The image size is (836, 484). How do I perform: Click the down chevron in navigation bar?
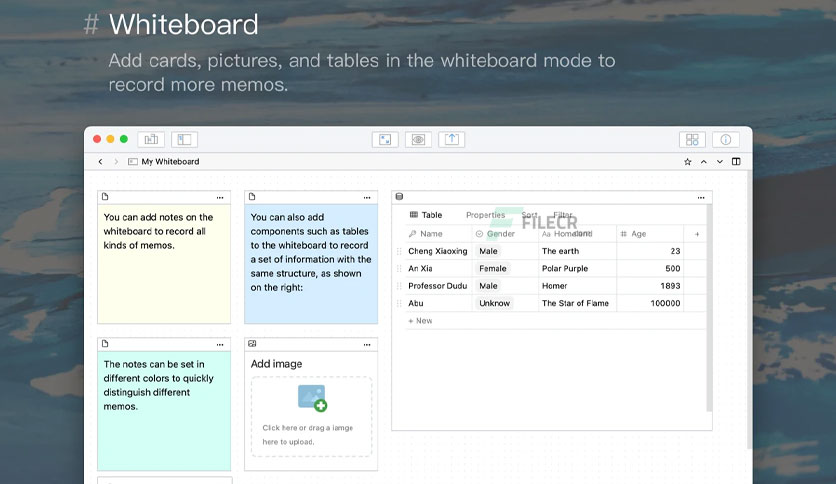click(x=720, y=162)
